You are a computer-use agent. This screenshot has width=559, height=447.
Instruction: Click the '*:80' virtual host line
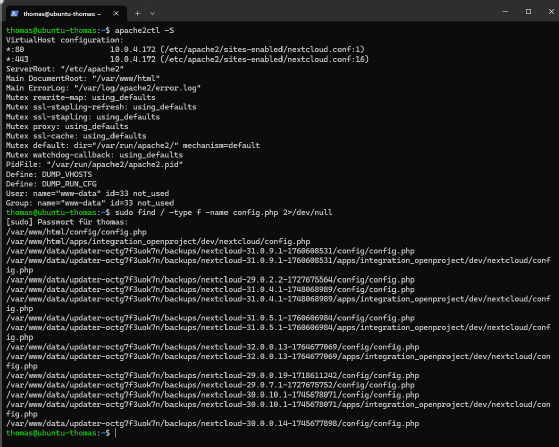click(185, 49)
